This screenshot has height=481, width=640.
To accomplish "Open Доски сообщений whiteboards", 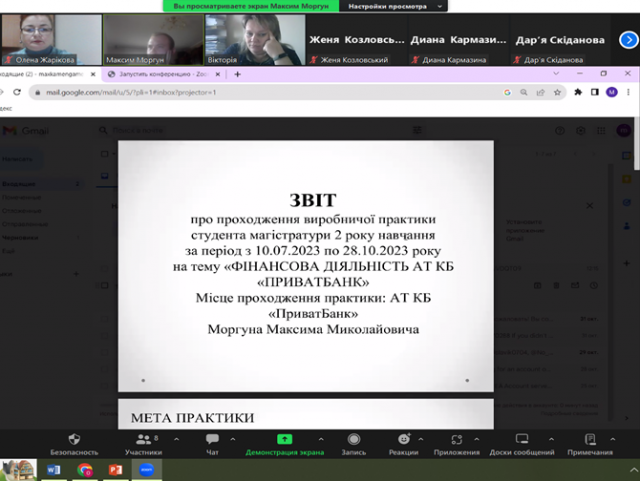I will [522, 444].
